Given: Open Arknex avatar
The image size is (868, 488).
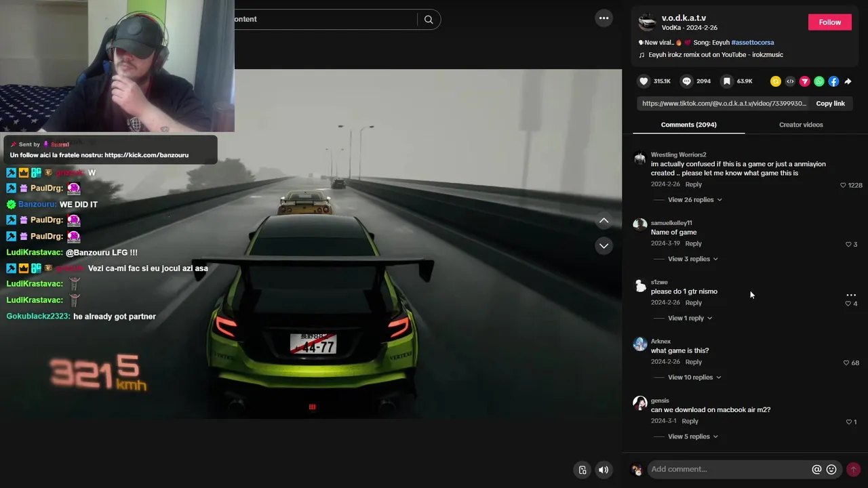Looking at the screenshot, I should point(639,344).
